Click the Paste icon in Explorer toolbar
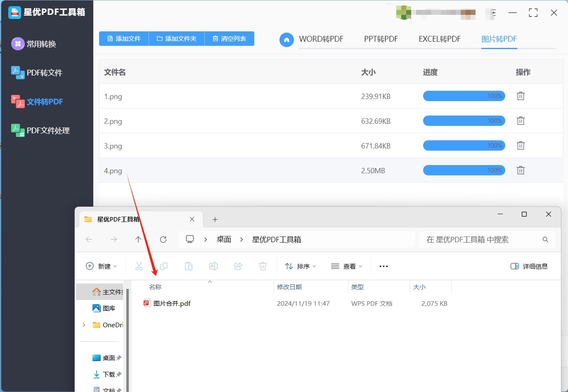The image size is (568, 392). (189, 266)
